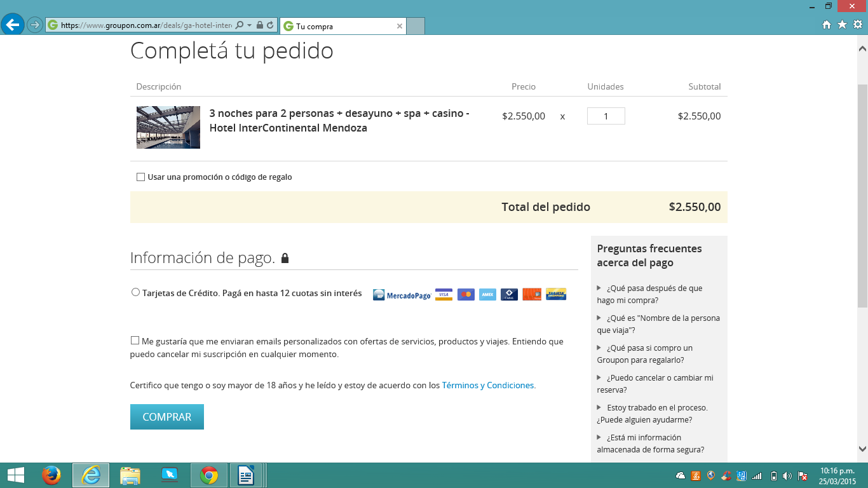The height and width of the screenshot is (488, 868).
Task: Tick the personalized emails subscription checkbox
Action: tap(135, 341)
